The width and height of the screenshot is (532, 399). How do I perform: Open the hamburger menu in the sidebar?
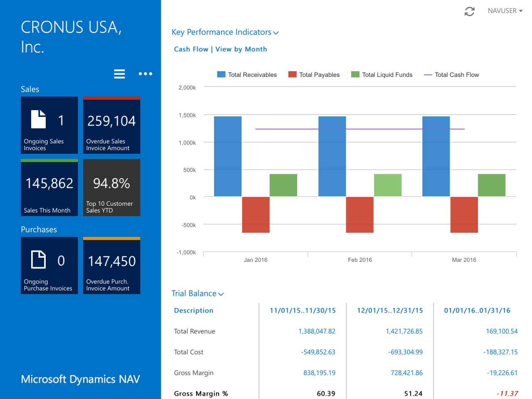click(119, 74)
